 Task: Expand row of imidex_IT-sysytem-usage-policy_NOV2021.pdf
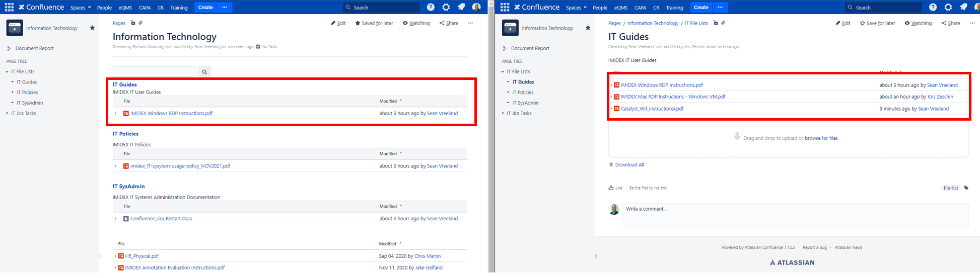click(x=115, y=166)
